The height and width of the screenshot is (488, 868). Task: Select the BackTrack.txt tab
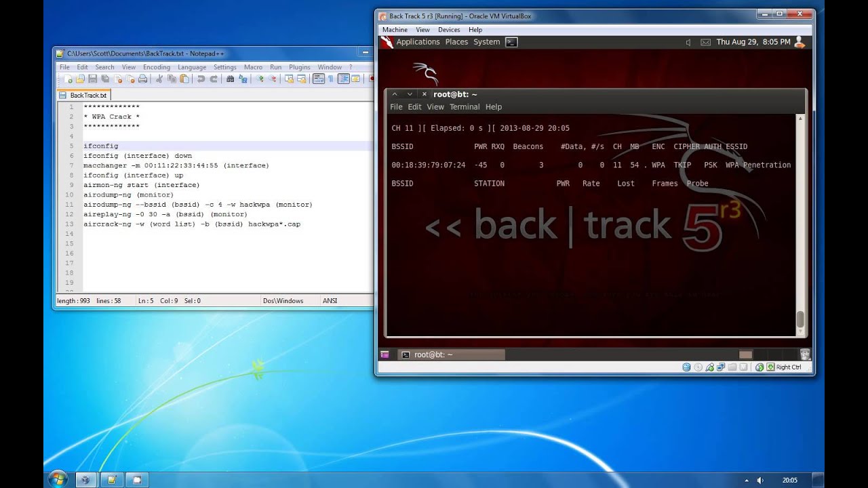(x=84, y=95)
